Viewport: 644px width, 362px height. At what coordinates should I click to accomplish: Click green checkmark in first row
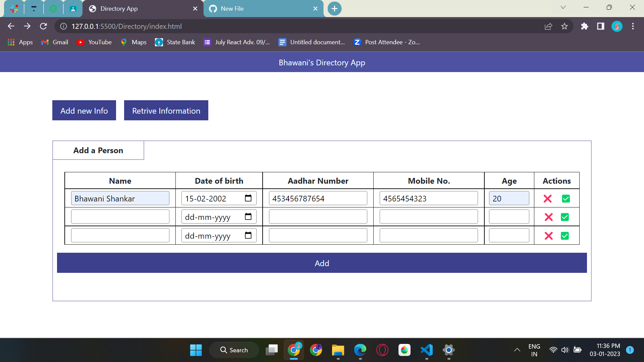click(x=566, y=199)
